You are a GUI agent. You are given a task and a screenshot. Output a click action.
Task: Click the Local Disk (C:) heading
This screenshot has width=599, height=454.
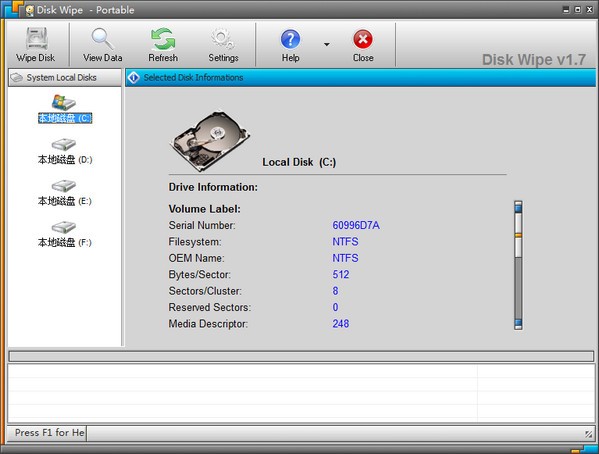pos(299,162)
